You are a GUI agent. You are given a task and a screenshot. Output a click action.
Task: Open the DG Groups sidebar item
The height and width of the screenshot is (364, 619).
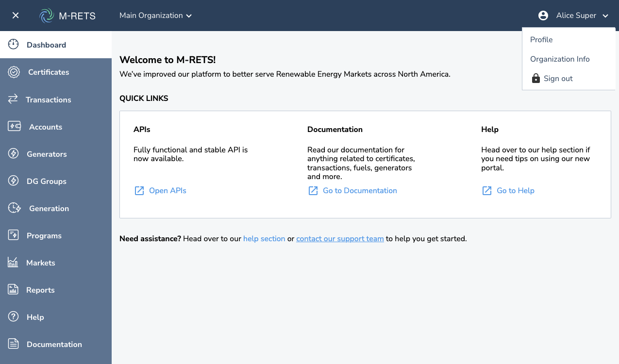(x=47, y=181)
